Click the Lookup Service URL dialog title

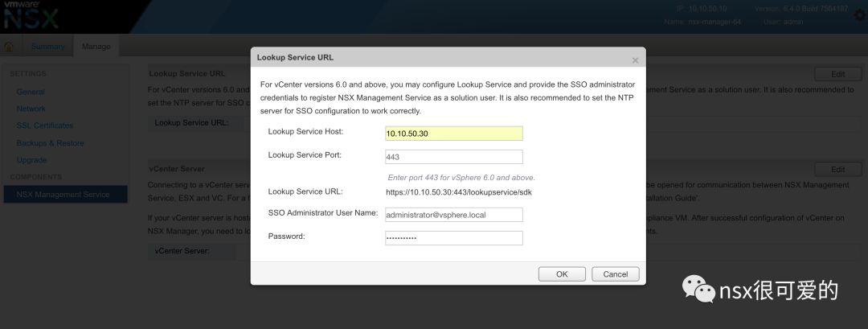click(295, 58)
